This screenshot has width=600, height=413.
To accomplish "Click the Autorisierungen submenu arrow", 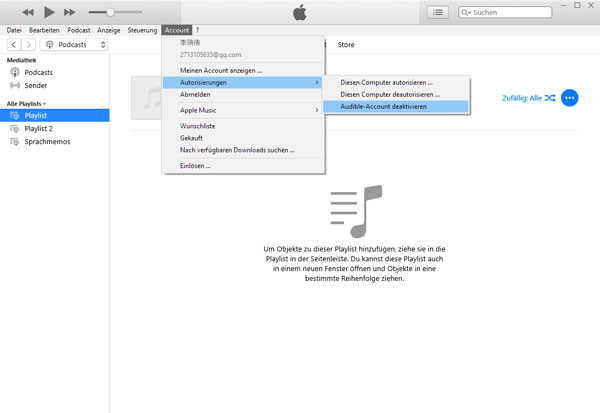I will (317, 82).
